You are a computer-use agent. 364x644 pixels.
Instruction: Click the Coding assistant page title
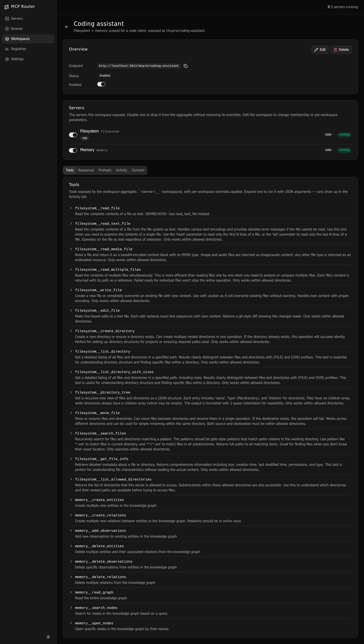click(x=99, y=24)
